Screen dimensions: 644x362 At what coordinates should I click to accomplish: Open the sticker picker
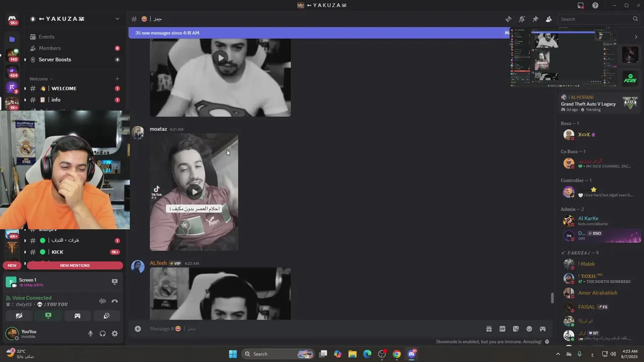coord(516,329)
